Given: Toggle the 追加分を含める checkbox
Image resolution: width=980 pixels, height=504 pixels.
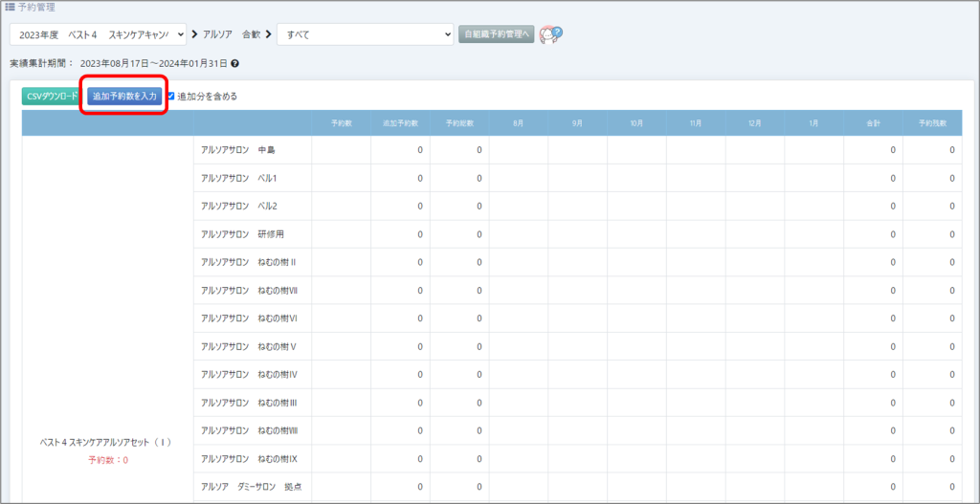Looking at the screenshot, I should click(171, 97).
